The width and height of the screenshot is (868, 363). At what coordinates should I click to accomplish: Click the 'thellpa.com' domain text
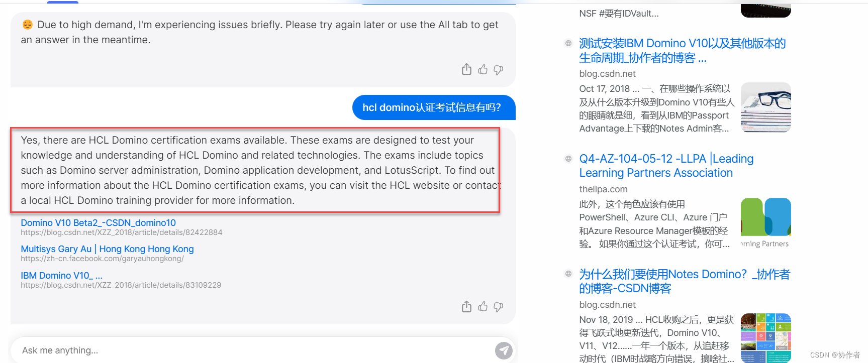point(603,189)
